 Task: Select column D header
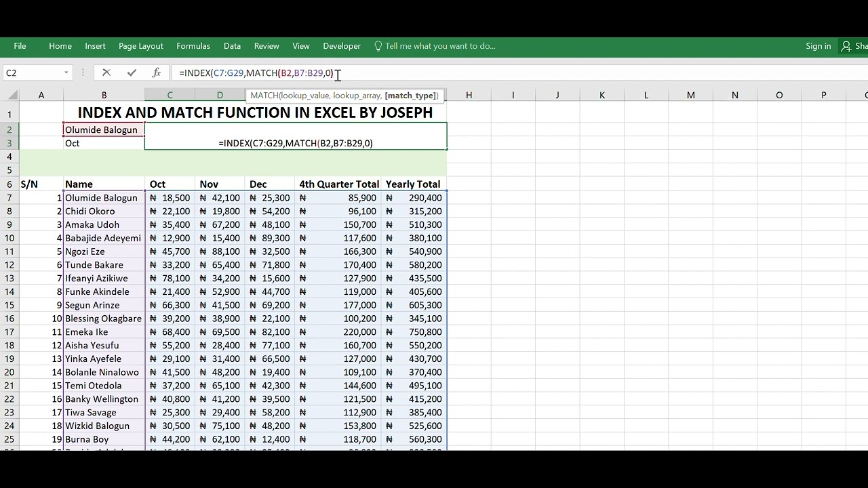220,95
